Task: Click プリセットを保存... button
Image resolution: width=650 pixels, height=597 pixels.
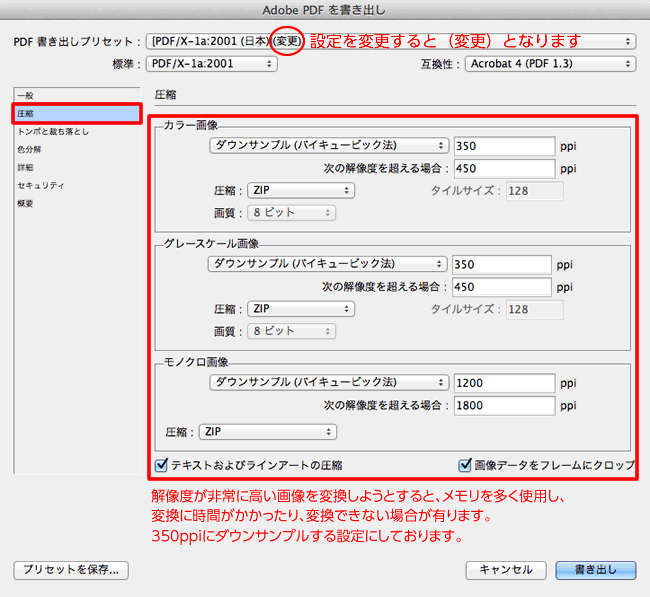Action: (x=71, y=570)
